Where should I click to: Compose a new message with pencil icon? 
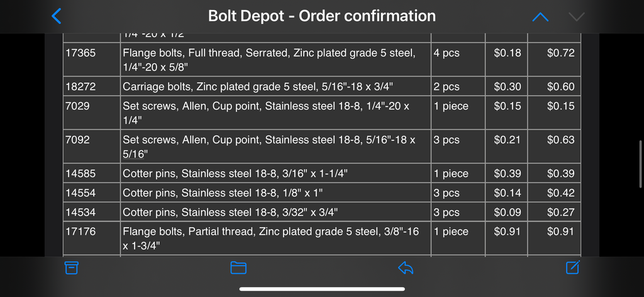572,267
